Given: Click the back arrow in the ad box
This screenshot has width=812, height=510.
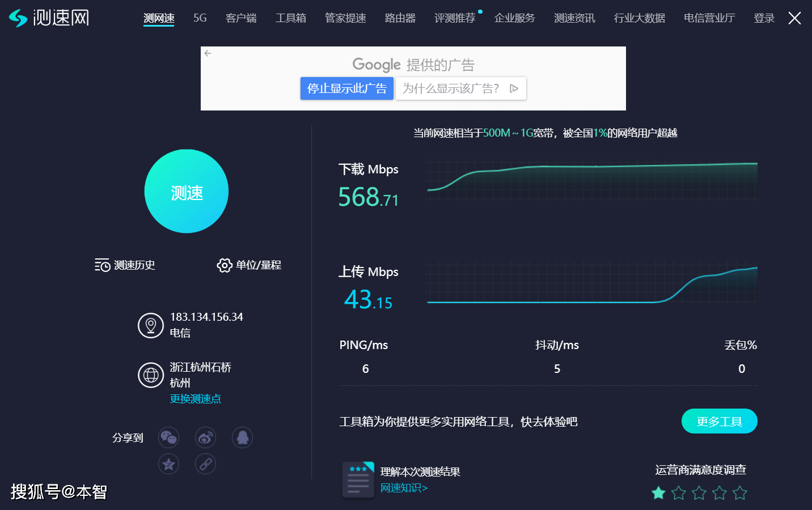Looking at the screenshot, I should click(x=208, y=53).
